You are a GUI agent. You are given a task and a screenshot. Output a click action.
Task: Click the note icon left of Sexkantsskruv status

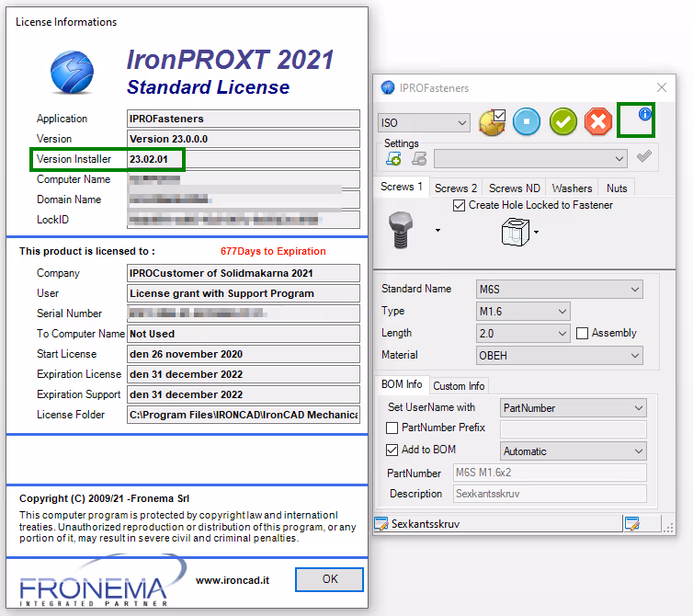(381, 523)
